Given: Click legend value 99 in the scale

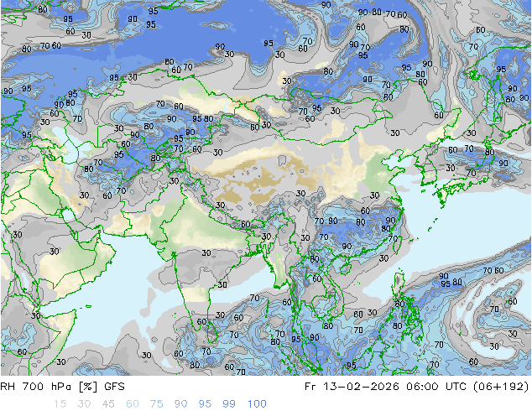Looking at the screenshot, I should (229, 404).
